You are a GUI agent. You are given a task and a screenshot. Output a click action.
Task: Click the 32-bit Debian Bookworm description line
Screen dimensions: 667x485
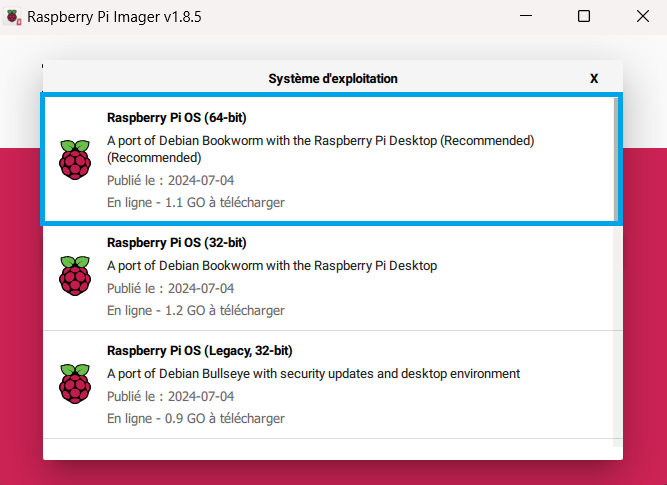[x=272, y=266]
